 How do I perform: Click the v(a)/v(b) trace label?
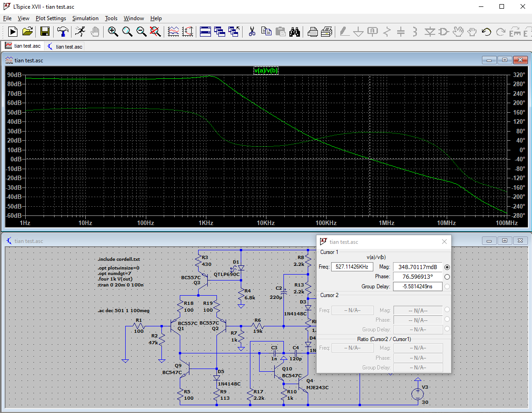coord(266,70)
